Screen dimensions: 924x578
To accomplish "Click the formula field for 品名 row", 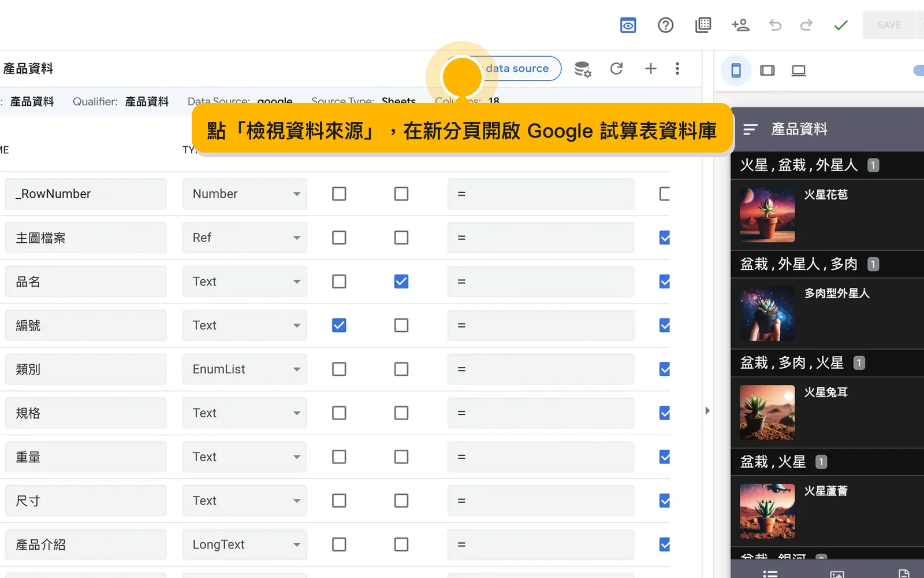I will (541, 282).
